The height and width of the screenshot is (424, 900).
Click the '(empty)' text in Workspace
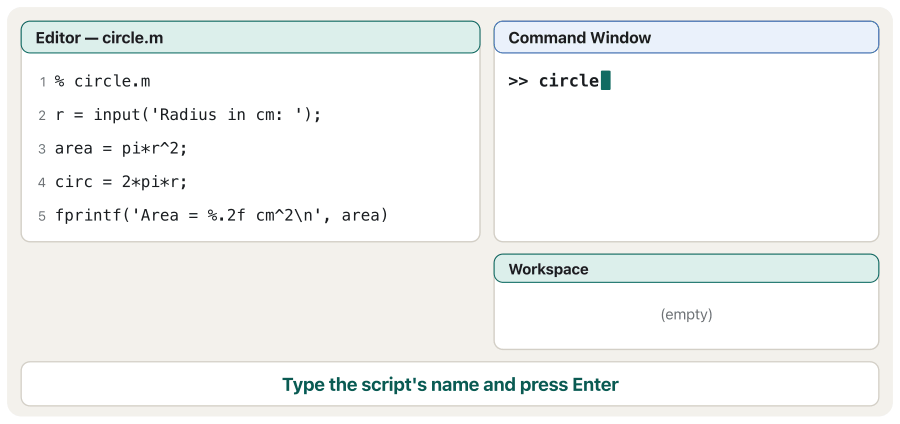point(686,314)
